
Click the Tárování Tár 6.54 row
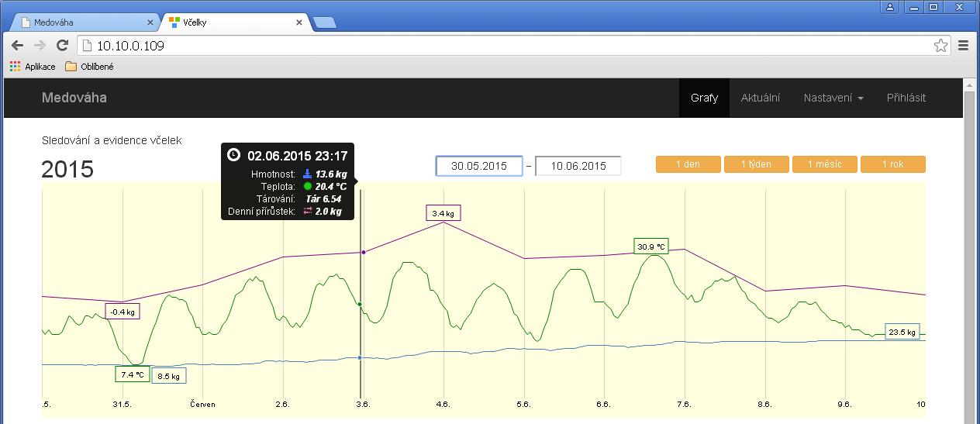288,199
